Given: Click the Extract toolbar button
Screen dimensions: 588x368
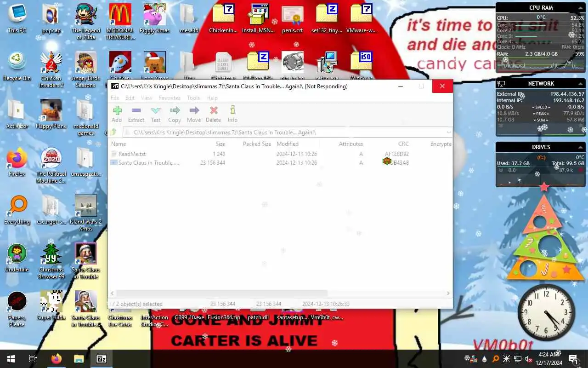Looking at the screenshot, I should click(x=136, y=114).
